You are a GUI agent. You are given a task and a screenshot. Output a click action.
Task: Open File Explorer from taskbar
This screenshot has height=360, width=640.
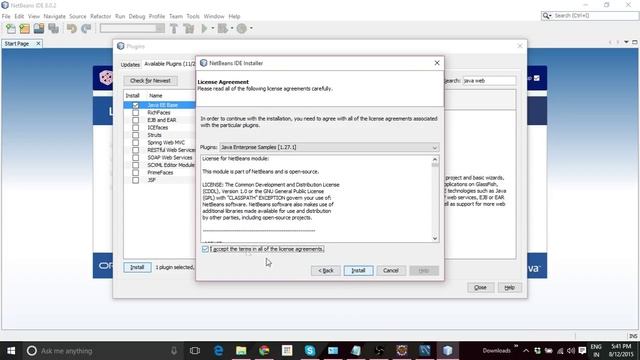[241, 351]
